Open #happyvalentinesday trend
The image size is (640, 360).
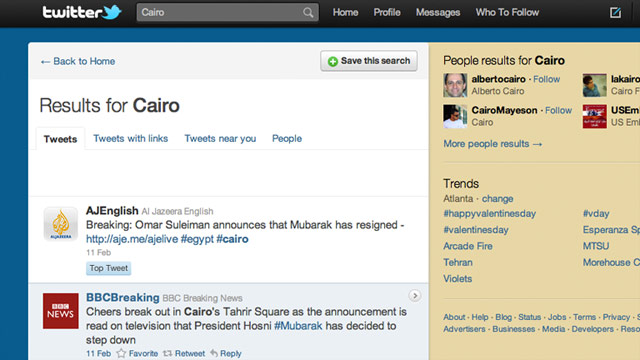point(489,214)
